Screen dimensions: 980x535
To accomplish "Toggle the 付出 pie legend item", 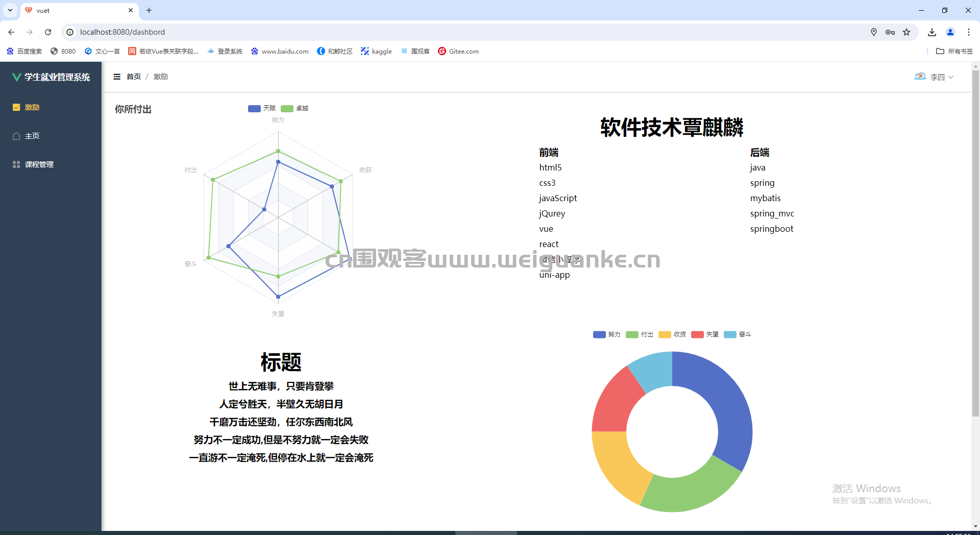I will (x=640, y=334).
